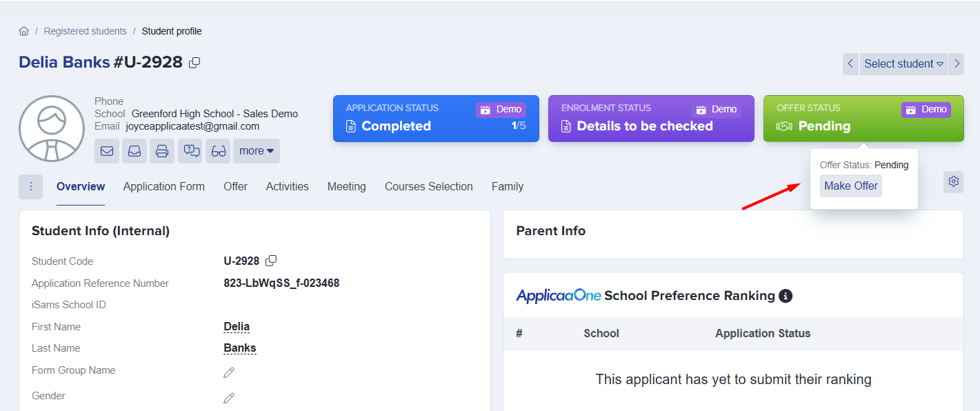Copy student ID next to Delia Banks heading

pyautogui.click(x=194, y=63)
